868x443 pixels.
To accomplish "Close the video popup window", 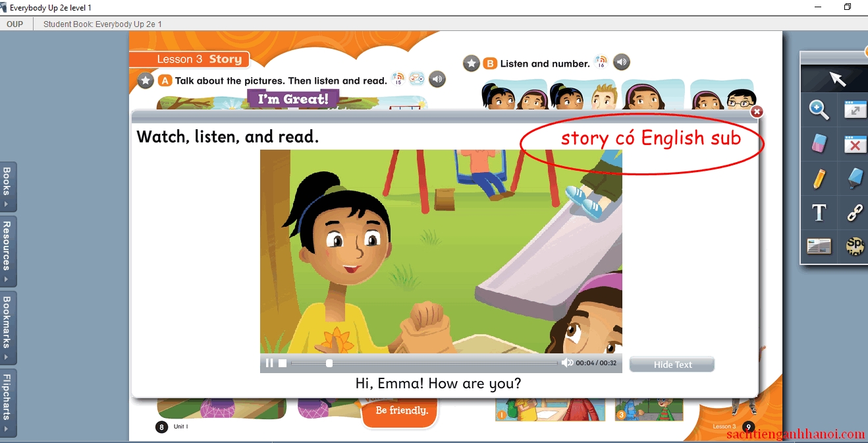I will 757,112.
